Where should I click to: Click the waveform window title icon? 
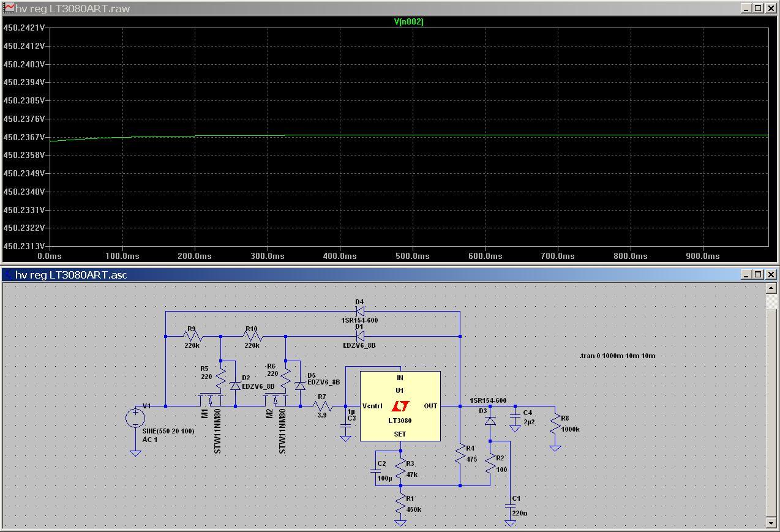(x=9, y=9)
